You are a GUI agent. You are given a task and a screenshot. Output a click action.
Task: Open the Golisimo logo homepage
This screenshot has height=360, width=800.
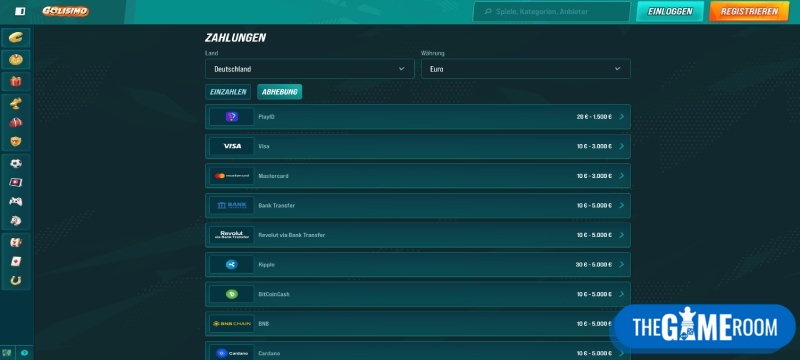pos(65,11)
